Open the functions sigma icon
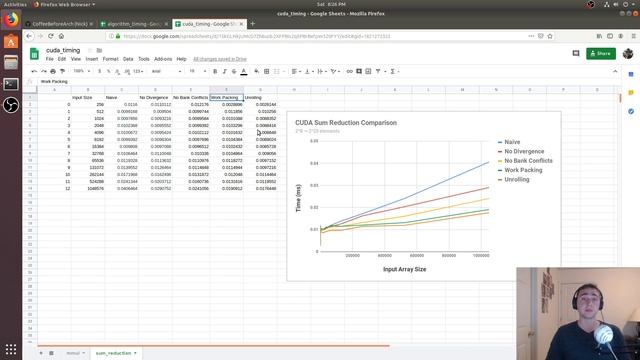Viewport: 640px width, 360px height. coord(393,71)
